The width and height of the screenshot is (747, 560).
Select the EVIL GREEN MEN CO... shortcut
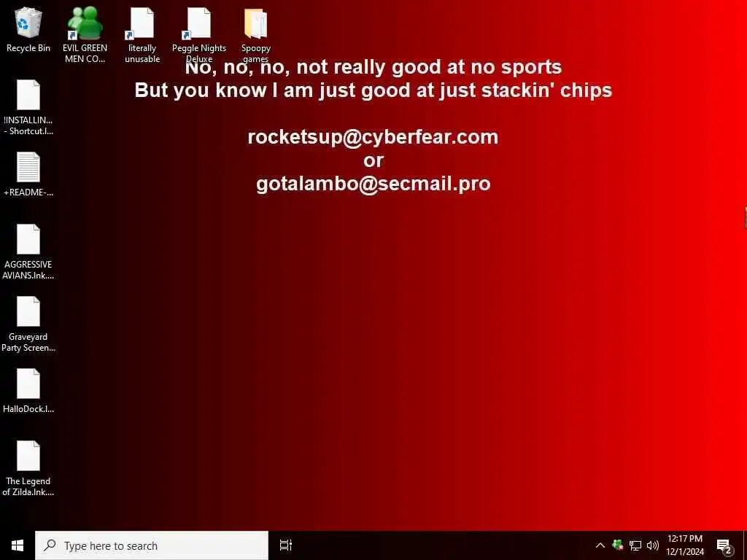coord(85,35)
